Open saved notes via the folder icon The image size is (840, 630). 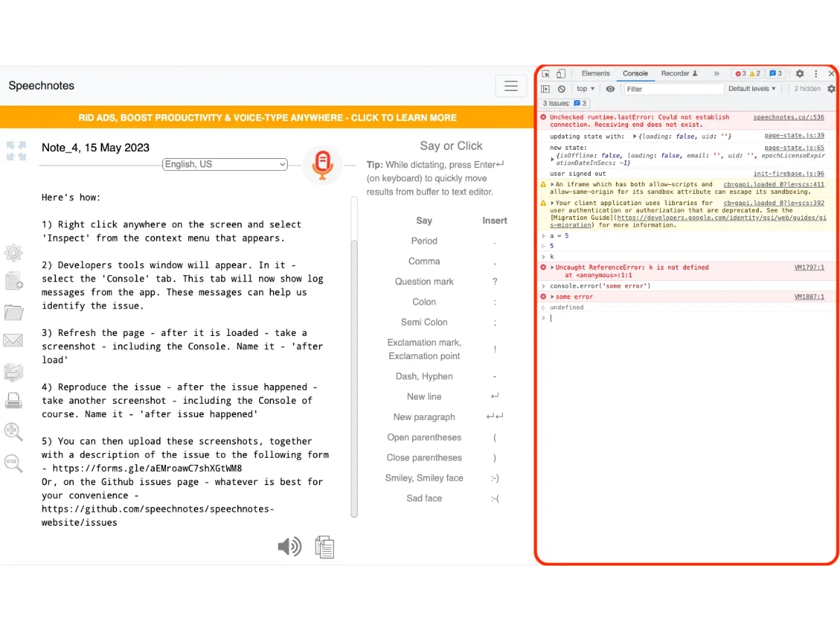[13, 311]
